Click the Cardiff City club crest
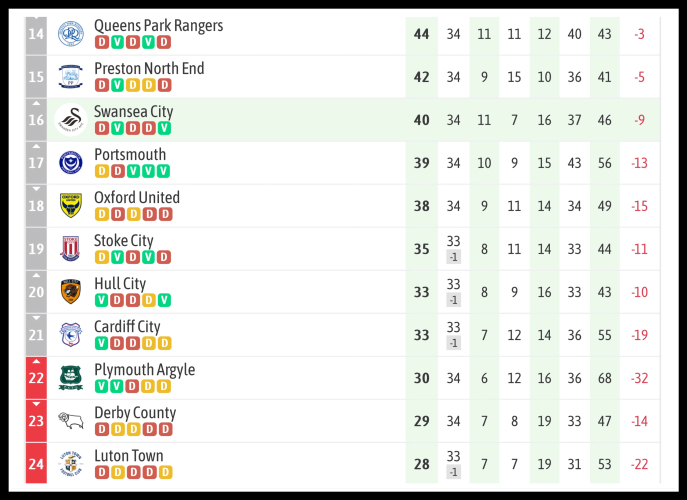Image resolution: width=687 pixels, height=500 pixels. coord(70,334)
